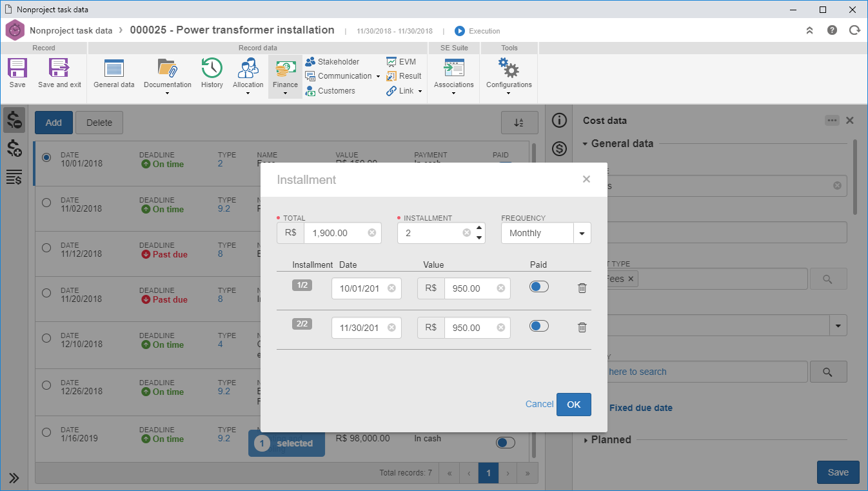Image resolution: width=868 pixels, height=491 pixels.
Task: Click the OK button in Installment dialog
Action: (x=574, y=405)
